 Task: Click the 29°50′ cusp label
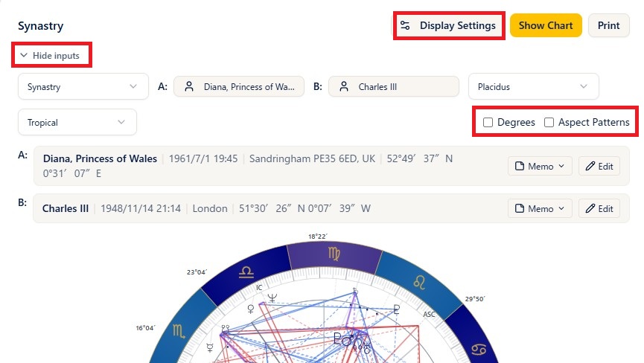(474, 298)
